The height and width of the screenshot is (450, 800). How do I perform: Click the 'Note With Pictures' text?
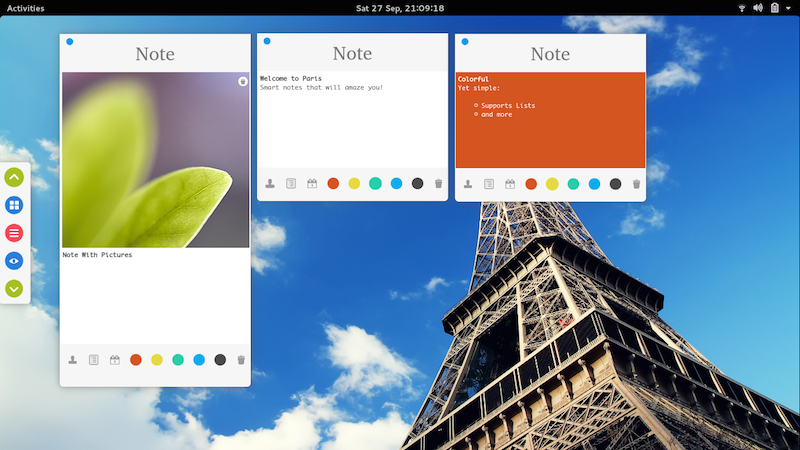pyautogui.click(x=97, y=255)
